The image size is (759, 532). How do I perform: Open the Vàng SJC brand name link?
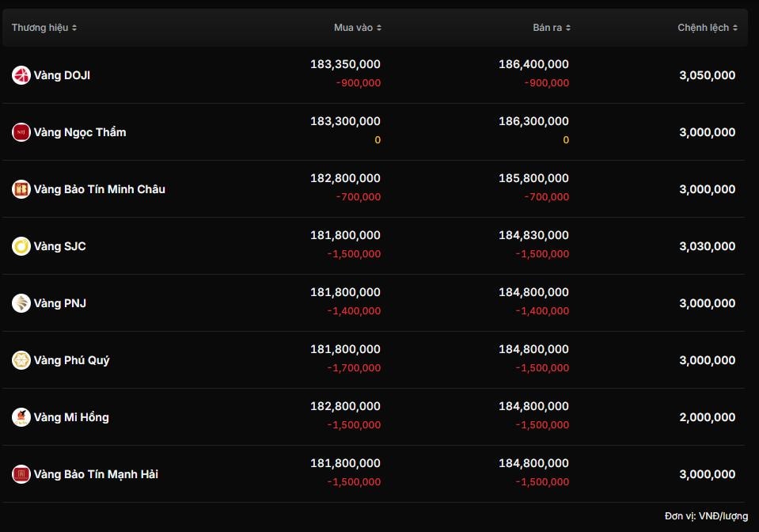click(60, 246)
